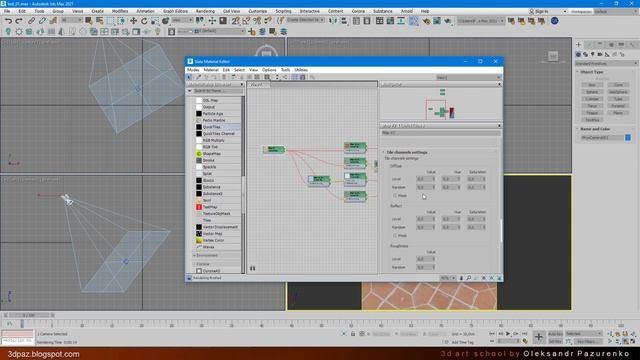Open the zoom percentage dropdown in Slate editor

pos(448,278)
